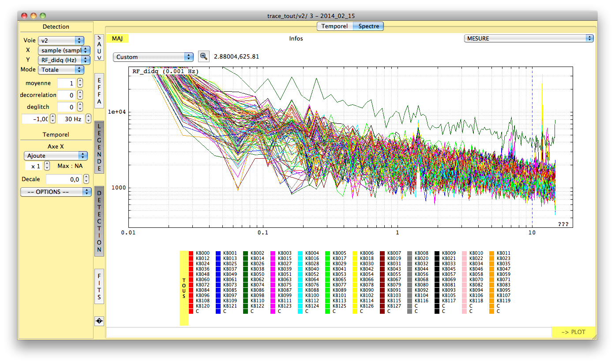Click the blue KB001 legend color square
This screenshot has width=615, height=364.
point(218,253)
